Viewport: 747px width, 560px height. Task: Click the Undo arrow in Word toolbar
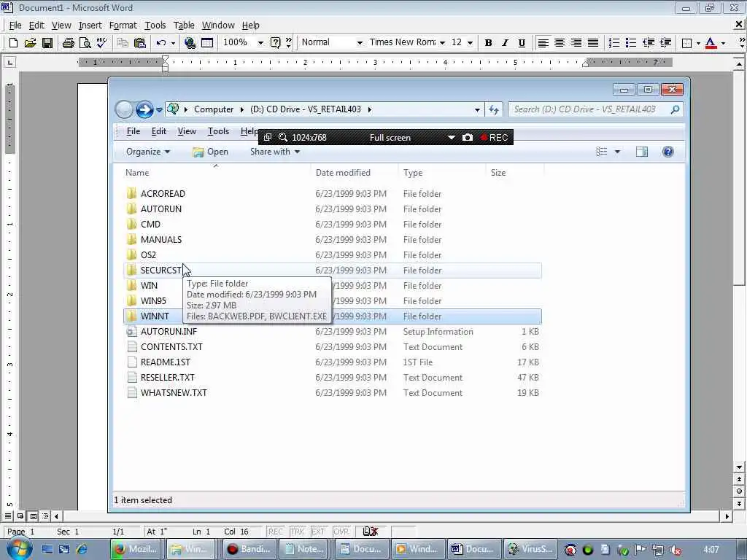click(x=161, y=43)
